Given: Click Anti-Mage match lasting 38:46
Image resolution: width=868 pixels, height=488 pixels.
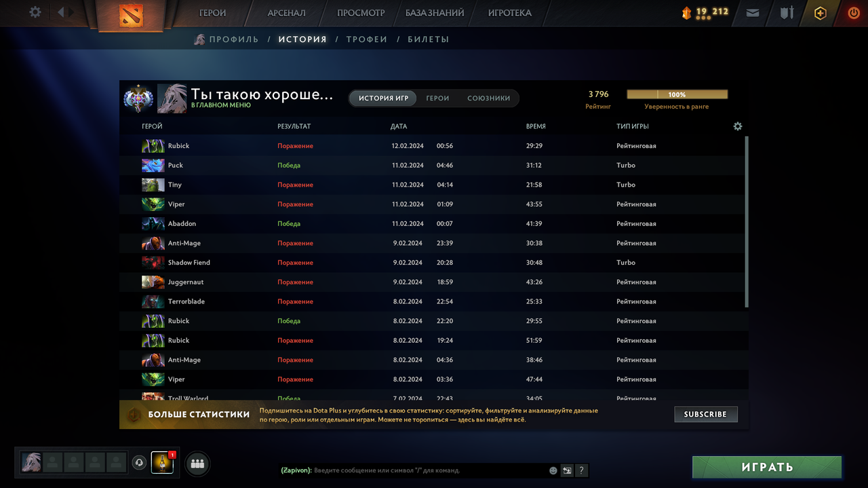Looking at the screenshot, I should click(434, 360).
